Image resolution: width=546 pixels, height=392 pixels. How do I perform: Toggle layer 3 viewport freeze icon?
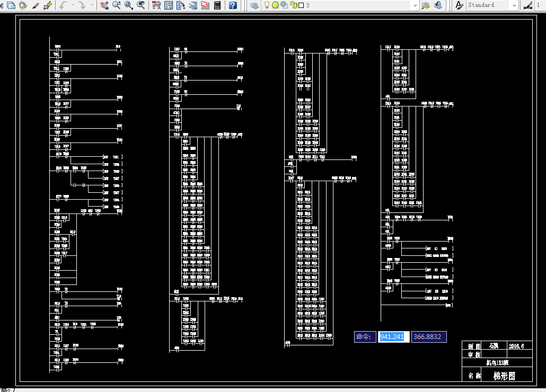click(284, 5)
